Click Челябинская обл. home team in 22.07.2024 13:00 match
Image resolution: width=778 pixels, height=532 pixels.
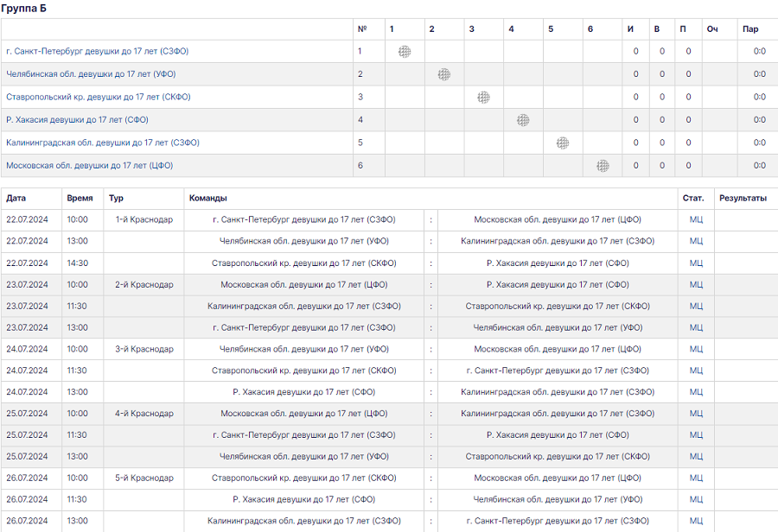click(x=304, y=241)
